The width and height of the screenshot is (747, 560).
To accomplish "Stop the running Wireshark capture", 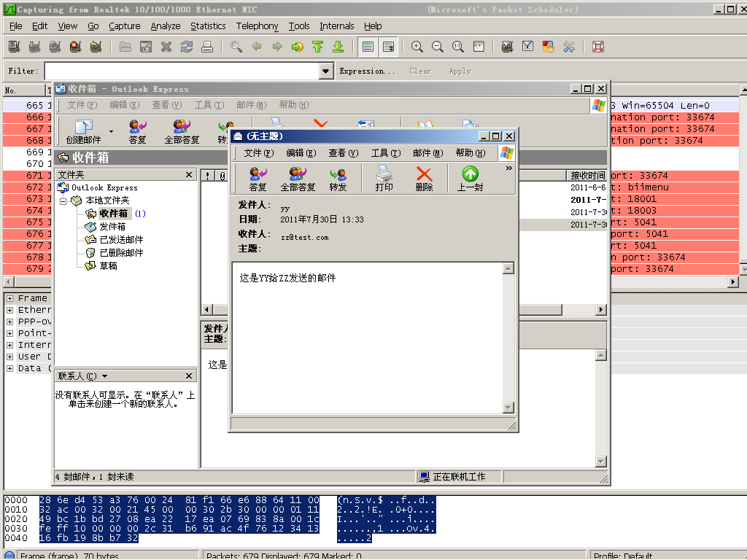I will [x=76, y=47].
